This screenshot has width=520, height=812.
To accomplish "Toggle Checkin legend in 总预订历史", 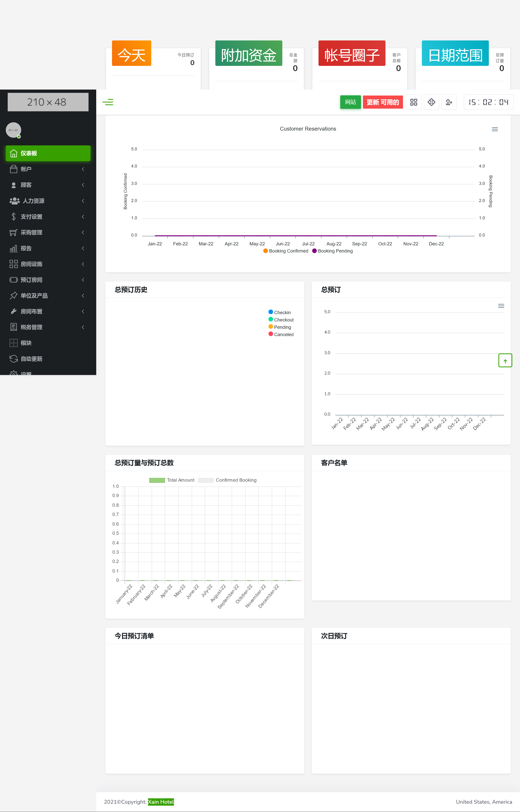I will [280, 312].
